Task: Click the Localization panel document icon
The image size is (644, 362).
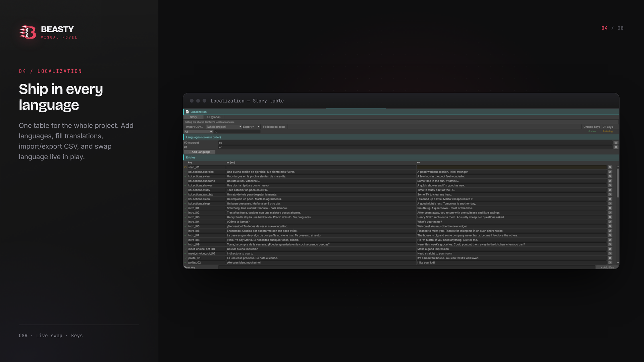Action: point(187,112)
